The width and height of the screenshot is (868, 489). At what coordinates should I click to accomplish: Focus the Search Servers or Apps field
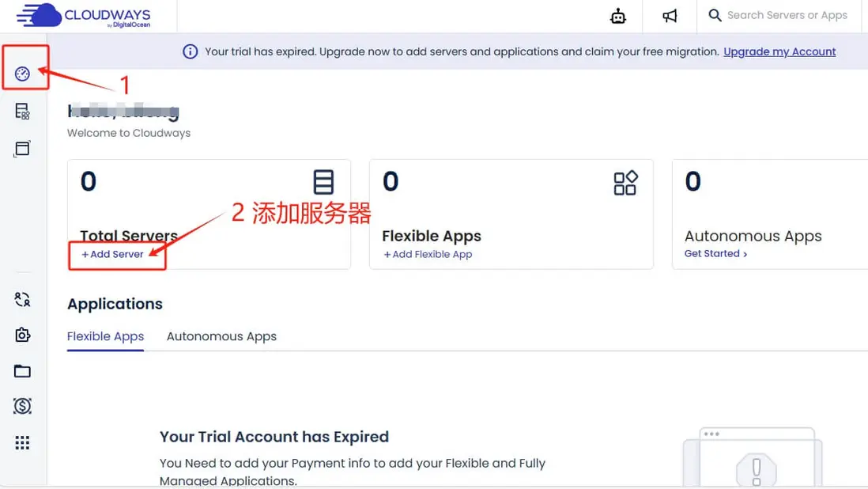tap(787, 16)
